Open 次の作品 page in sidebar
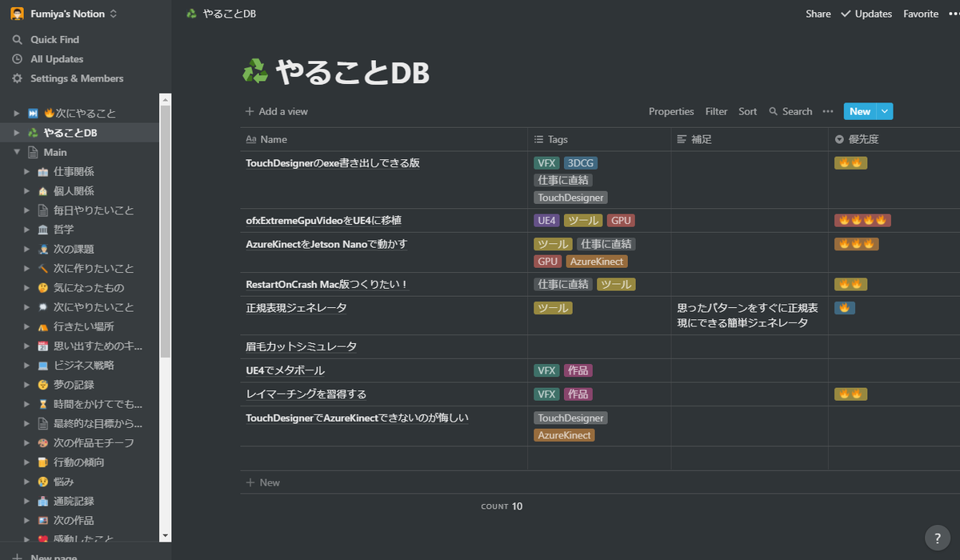 click(x=74, y=520)
